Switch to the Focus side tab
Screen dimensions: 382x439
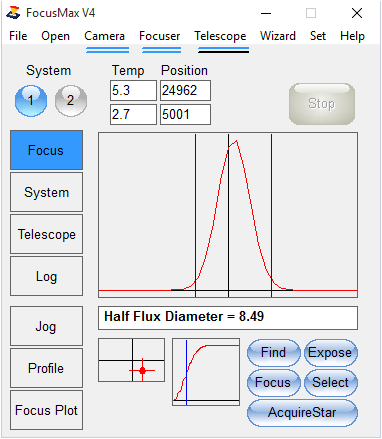(x=46, y=150)
